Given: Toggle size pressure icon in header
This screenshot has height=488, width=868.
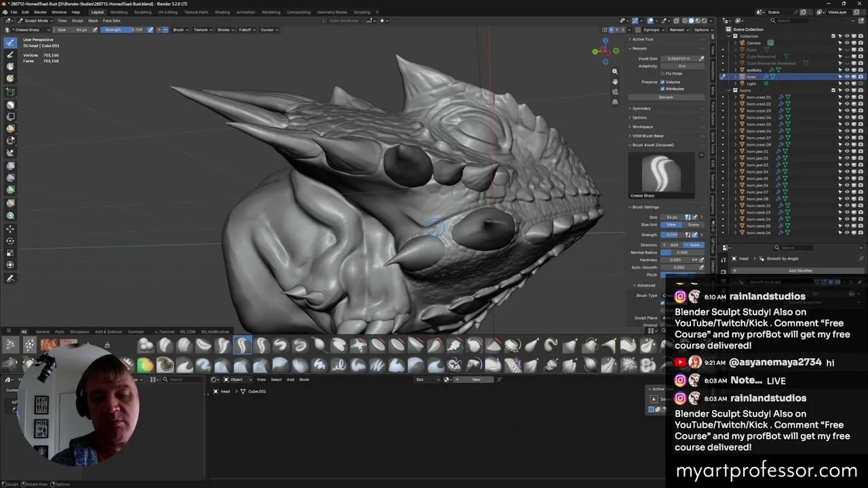Looking at the screenshot, I should 94,30.
